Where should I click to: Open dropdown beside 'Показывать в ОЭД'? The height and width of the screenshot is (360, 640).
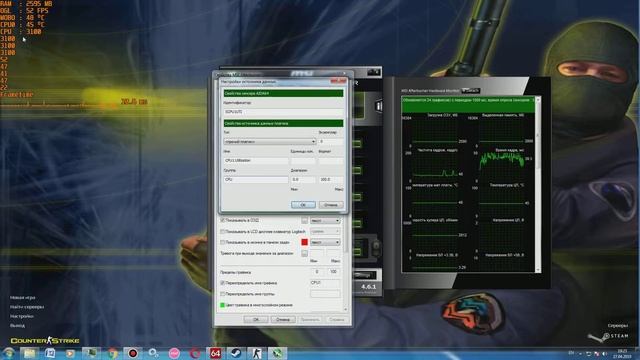click(325, 220)
